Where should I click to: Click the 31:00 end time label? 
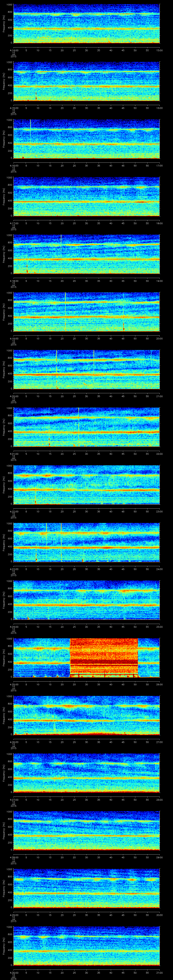[159, 972]
